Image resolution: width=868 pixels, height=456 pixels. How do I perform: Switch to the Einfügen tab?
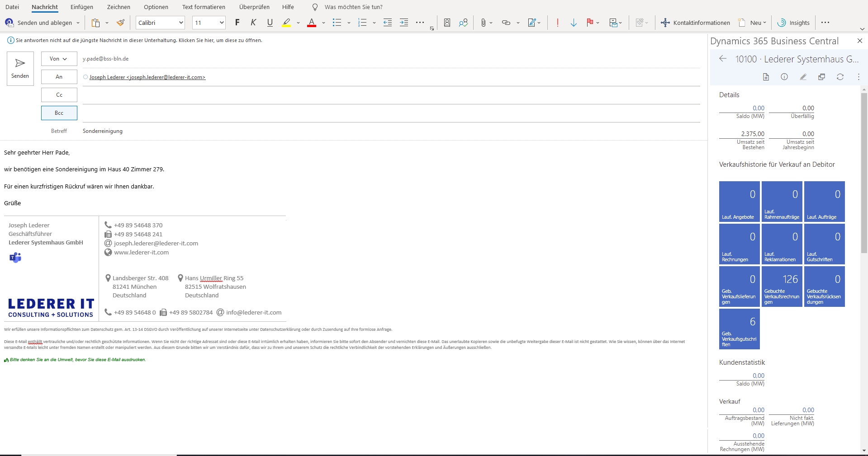pos(82,7)
